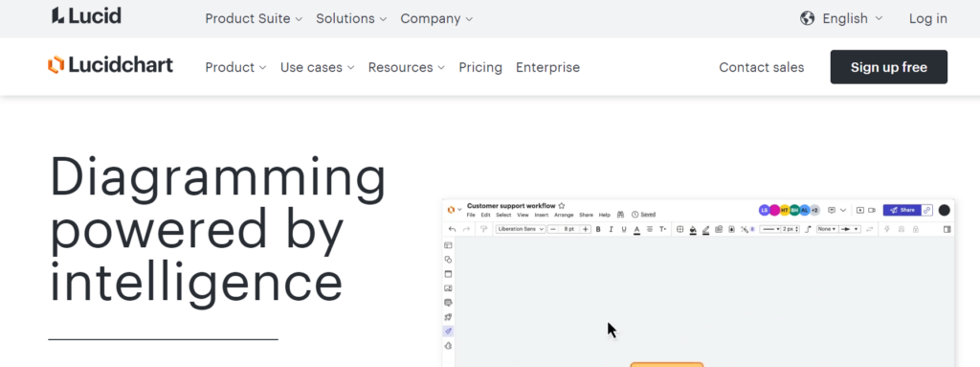Toggle underline formatting in editor toolbar
This screenshot has height=367, width=980.
(624, 229)
